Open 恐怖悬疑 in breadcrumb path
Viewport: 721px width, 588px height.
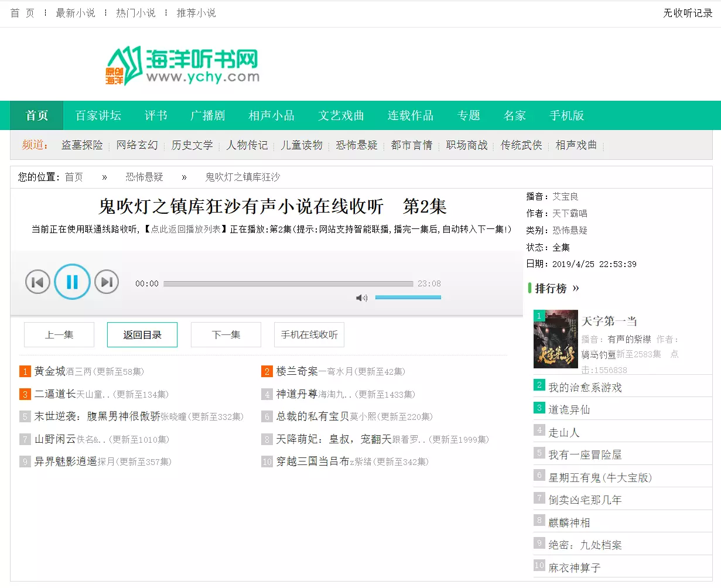tap(144, 177)
